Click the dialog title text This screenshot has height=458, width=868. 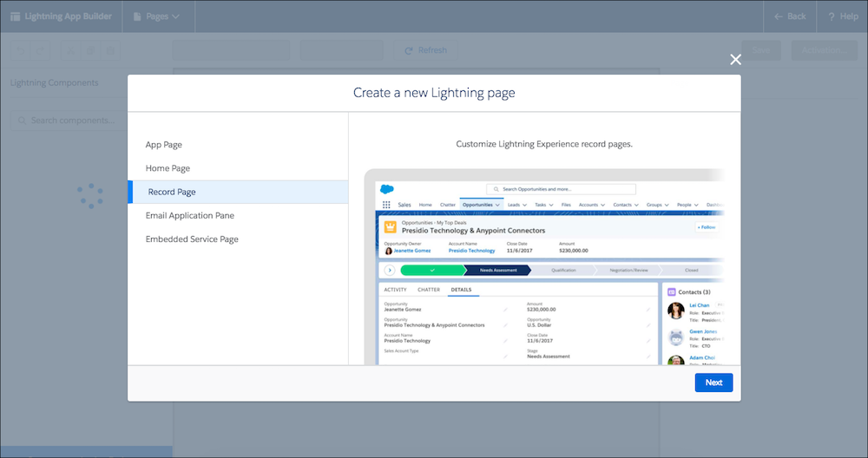tap(434, 93)
